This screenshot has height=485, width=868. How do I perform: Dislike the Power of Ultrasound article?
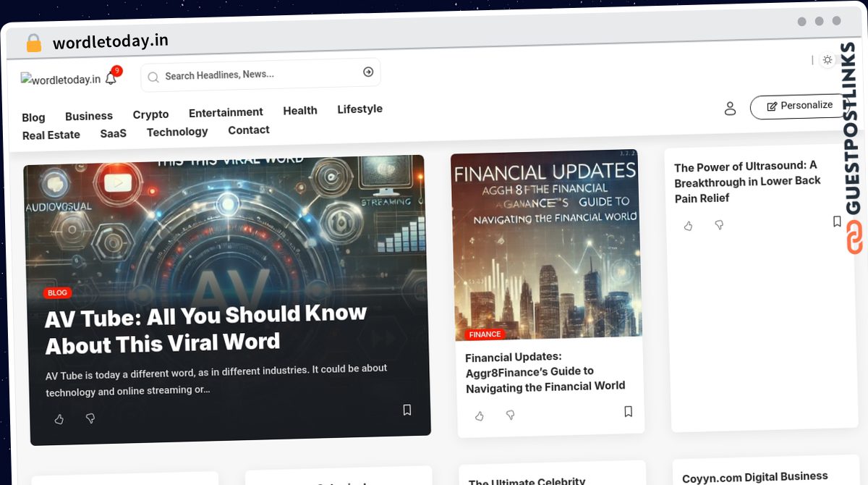pyautogui.click(x=719, y=225)
